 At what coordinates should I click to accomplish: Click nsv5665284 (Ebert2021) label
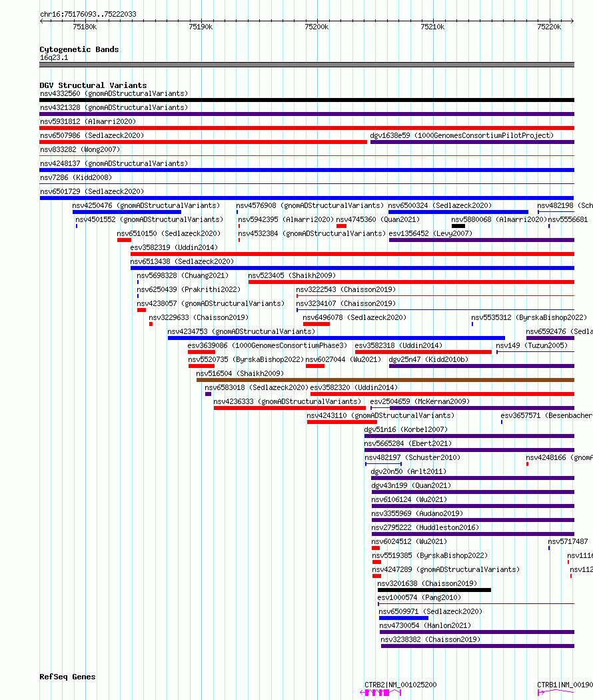coord(408,443)
